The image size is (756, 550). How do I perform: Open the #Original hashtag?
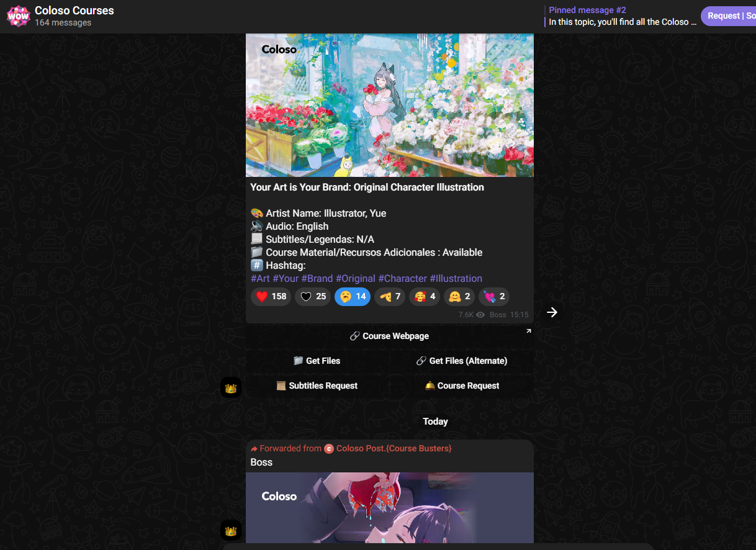pyautogui.click(x=356, y=279)
